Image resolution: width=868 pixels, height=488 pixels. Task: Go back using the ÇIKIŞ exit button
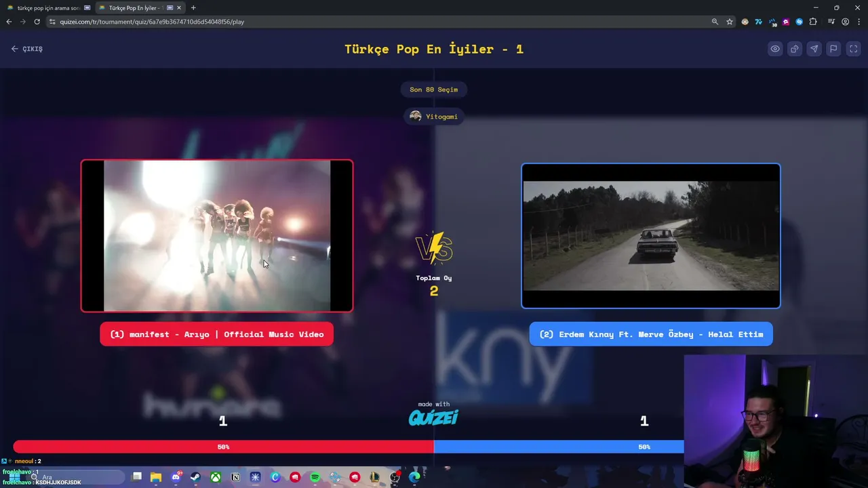[27, 49]
